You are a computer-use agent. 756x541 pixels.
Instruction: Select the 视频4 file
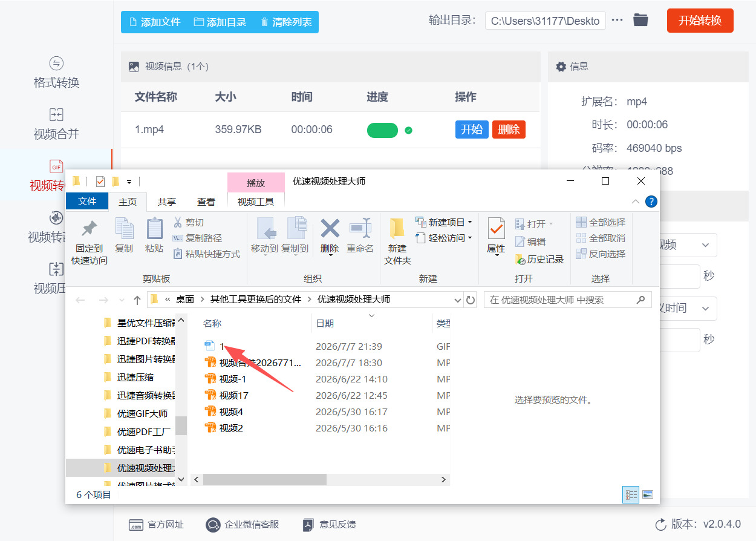tap(231, 412)
